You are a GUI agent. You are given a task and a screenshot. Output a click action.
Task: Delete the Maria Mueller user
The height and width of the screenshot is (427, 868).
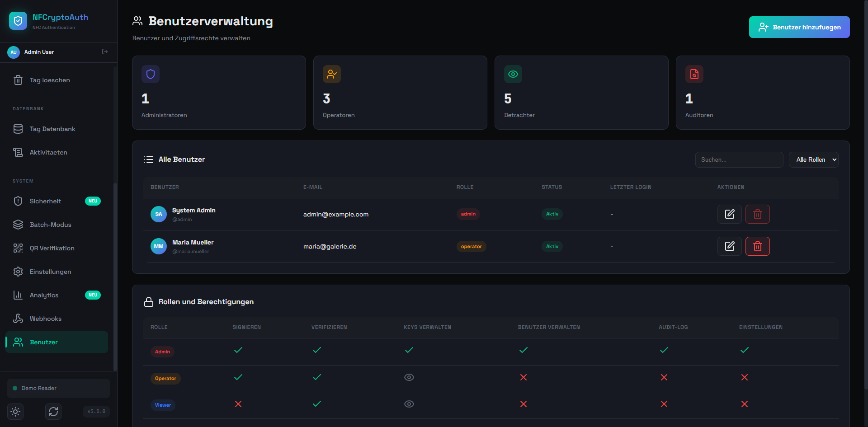(757, 246)
